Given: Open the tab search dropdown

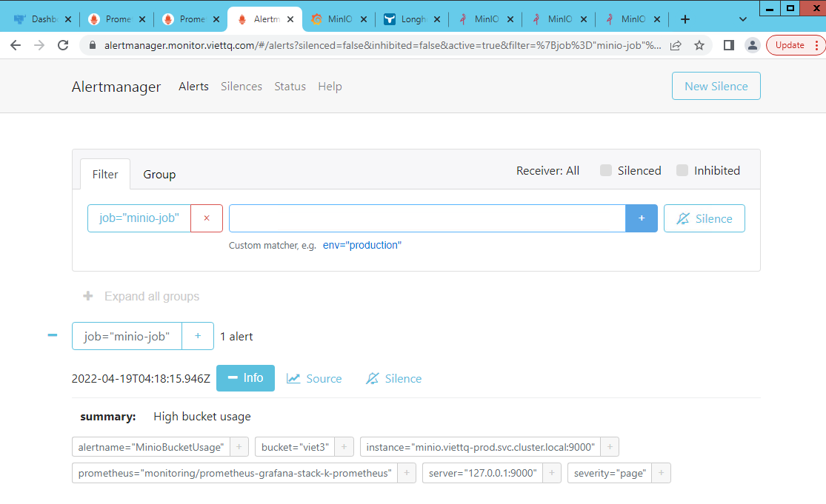Looking at the screenshot, I should [x=743, y=19].
